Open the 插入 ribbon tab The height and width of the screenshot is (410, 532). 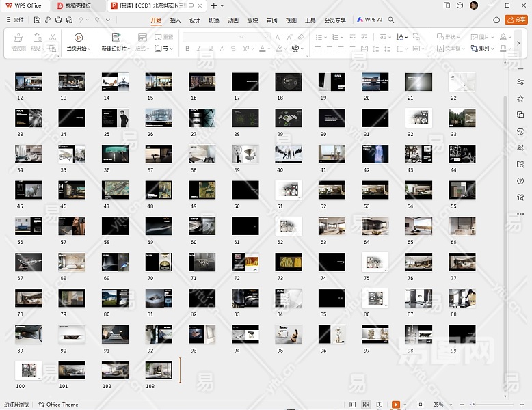tap(176, 20)
